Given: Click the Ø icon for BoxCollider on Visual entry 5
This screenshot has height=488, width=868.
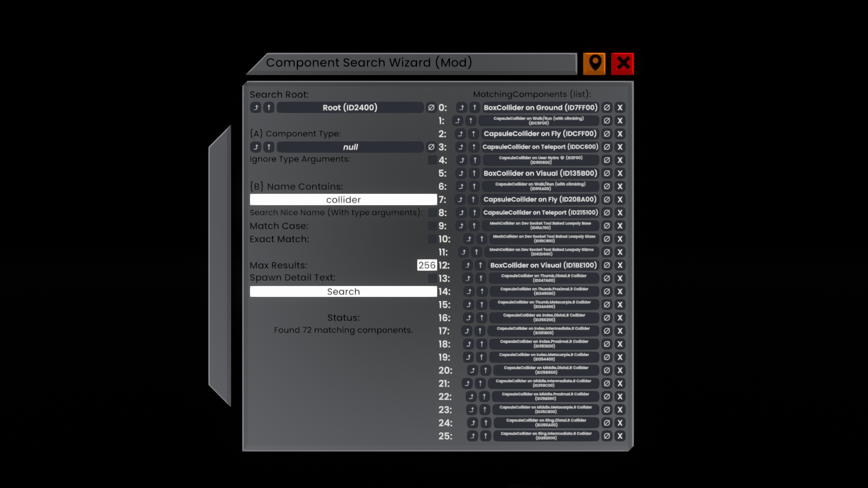Looking at the screenshot, I should (607, 173).
